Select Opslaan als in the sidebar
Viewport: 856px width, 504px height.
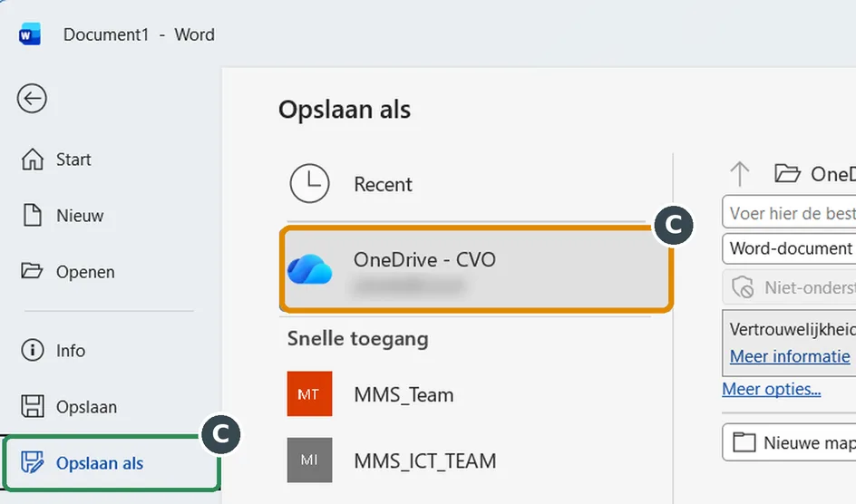tap(112, 463)
